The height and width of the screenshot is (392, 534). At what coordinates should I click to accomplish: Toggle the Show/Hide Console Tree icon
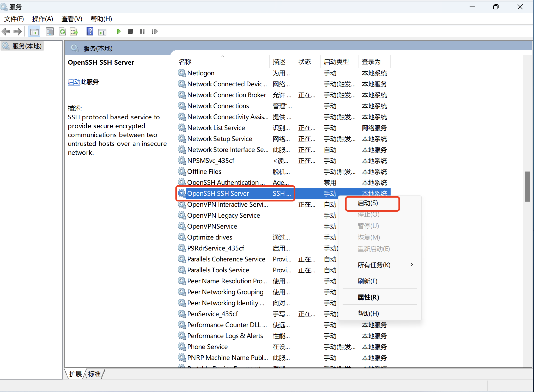(34, 32)
